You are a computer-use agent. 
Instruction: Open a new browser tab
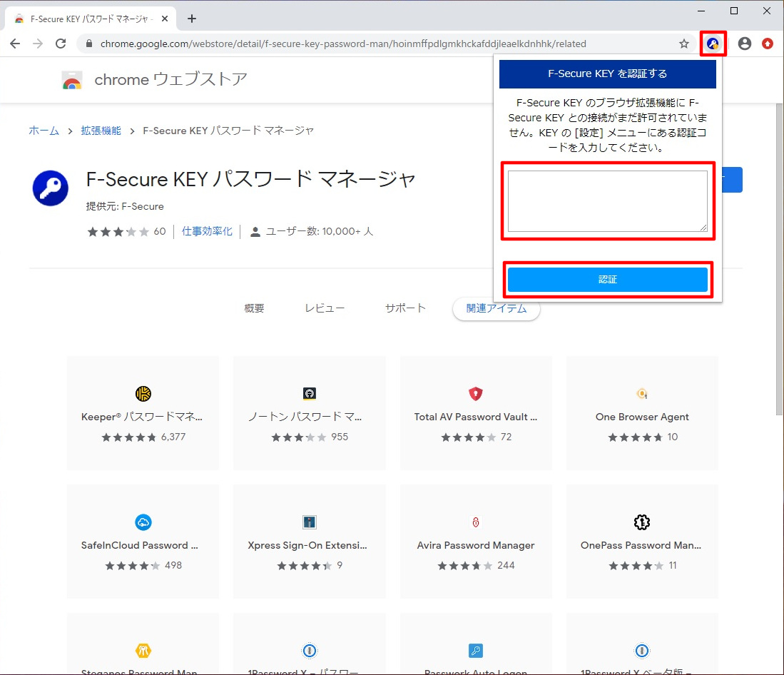pos(191,19)
